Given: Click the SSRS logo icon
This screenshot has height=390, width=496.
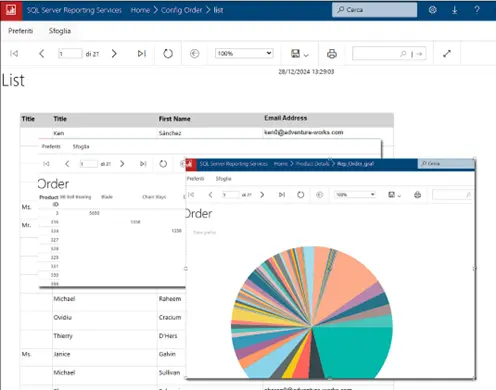Looking at the screenshot, I should click(11, 10).
